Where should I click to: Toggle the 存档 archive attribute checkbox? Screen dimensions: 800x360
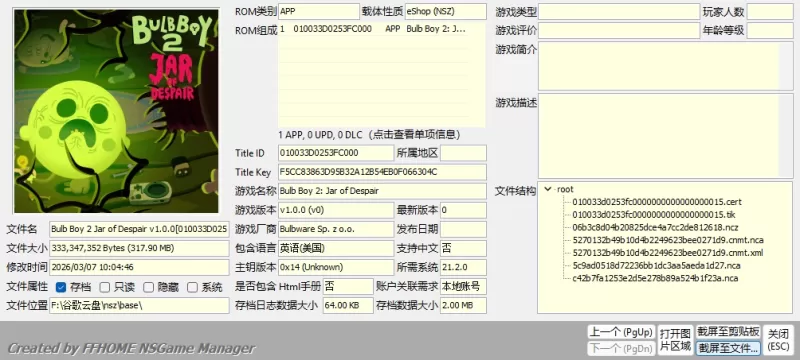click(61, 287)
